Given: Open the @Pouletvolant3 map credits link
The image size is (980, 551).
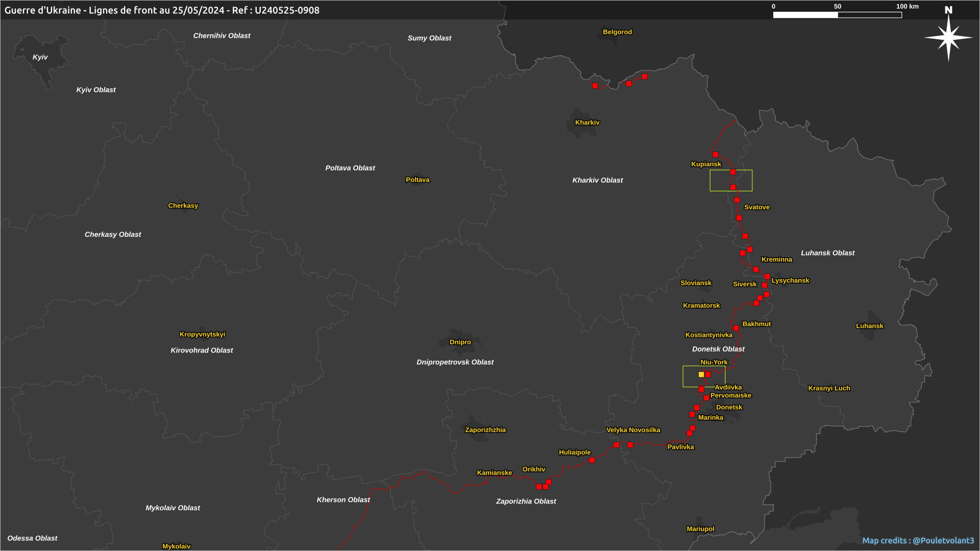Looking at the screenshot, I should 943,540.
